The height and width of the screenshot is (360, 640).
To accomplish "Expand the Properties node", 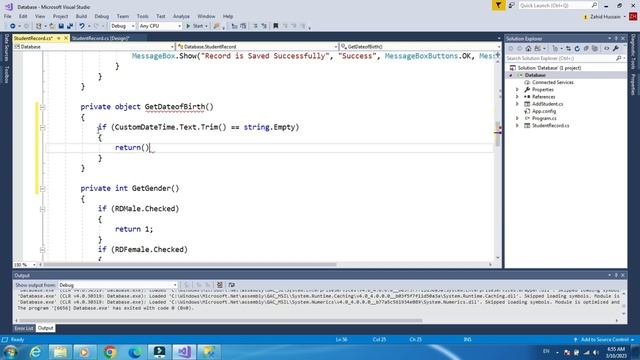I will coord(517,89).
